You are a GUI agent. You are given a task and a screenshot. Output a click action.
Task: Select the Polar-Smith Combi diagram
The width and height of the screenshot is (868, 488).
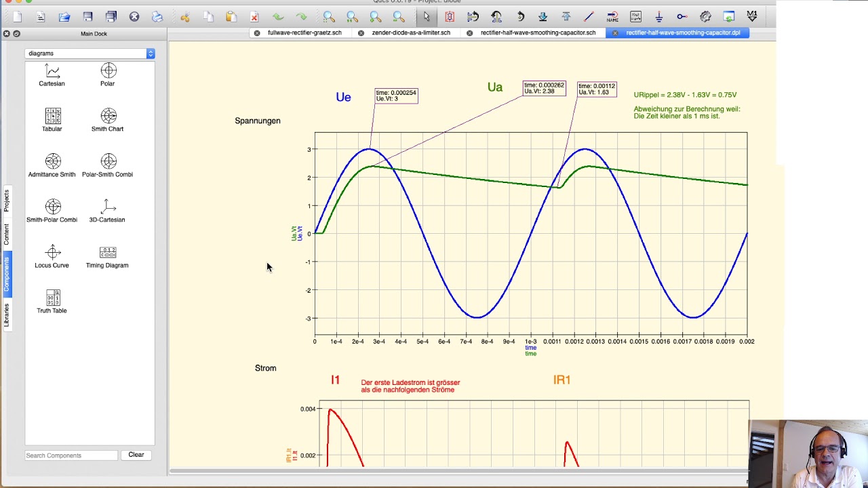point(108,166)
